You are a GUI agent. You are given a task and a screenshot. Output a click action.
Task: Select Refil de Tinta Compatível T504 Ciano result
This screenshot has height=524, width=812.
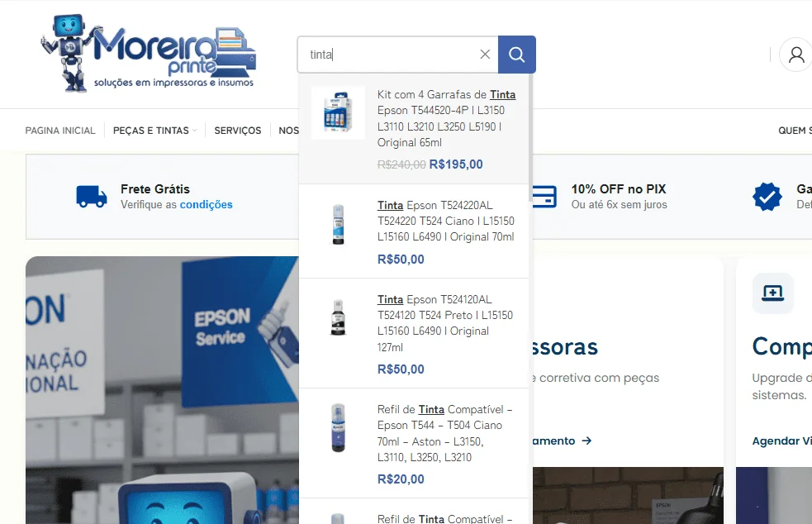(x=414, y=443)
